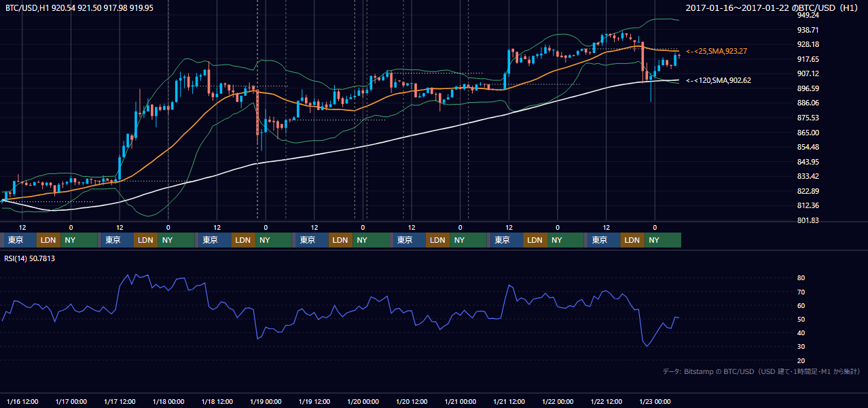The height and width of the screenshot is (408, 868).
Task: Click the 1/21 00:00 time axis label
Action: (460, 401)
